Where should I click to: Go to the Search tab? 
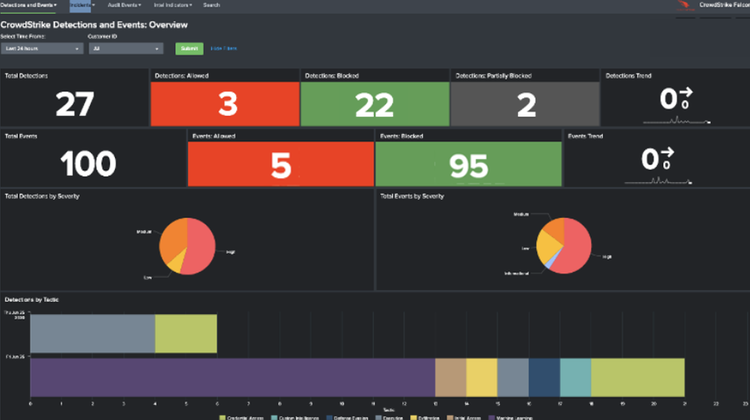pos(212,5)
